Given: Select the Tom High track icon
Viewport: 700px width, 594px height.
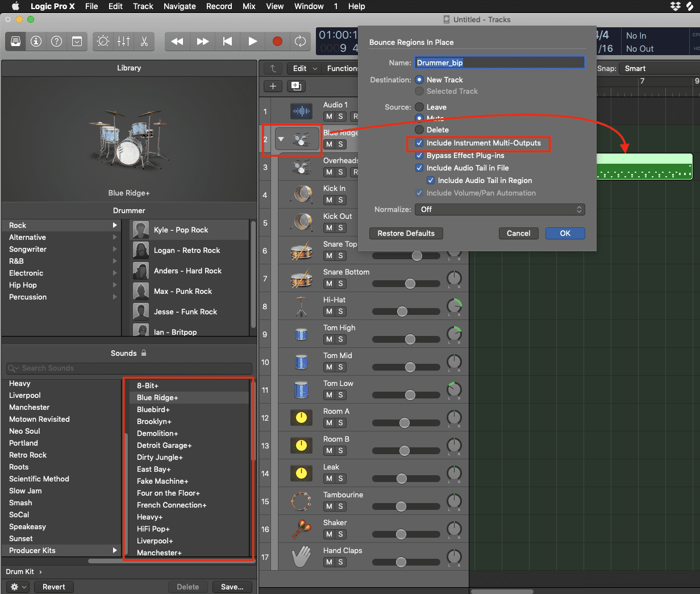Looking at the screenshot, I should coord(302,334).
